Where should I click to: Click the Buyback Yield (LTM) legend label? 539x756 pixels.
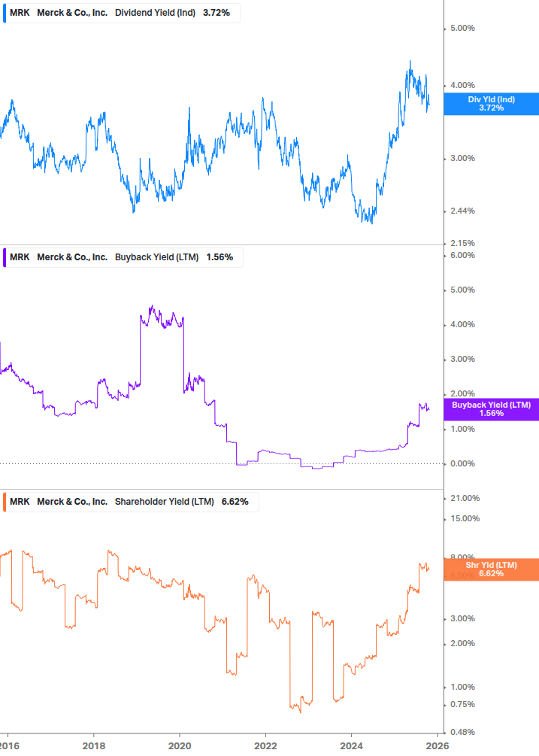(x=156, y=257)
